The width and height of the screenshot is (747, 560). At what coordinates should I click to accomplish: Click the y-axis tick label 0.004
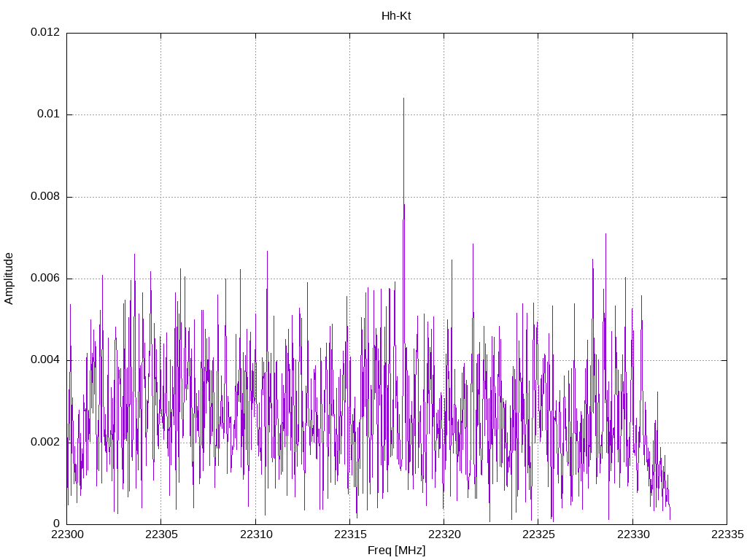coord(45,360)
